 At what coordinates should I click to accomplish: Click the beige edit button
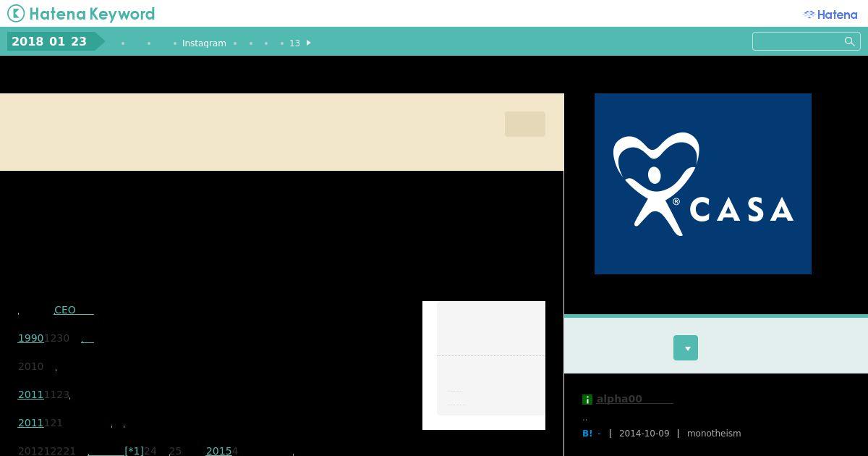pyautogui.click(x=525, y=124)
